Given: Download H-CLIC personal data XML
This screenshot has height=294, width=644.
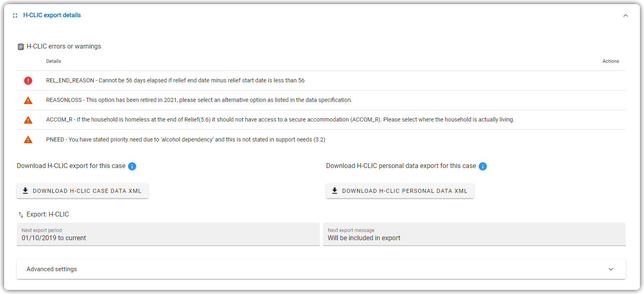Looking at the screenshot, I should [x=400, y=191].
